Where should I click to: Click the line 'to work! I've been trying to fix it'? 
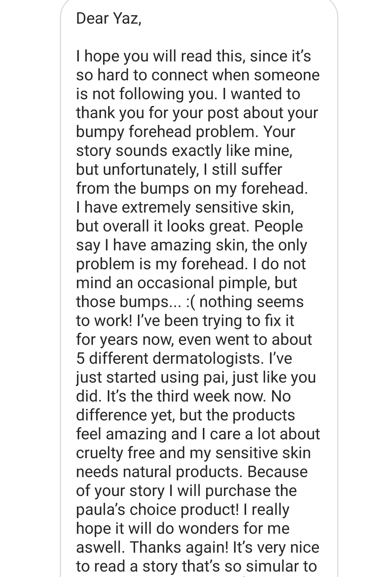pyautogui.click(x=185, y=321)
